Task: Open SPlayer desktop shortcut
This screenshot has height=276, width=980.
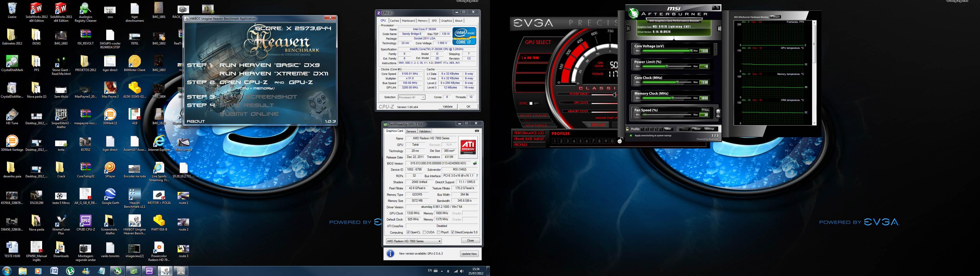Action: pyautogui.click(x=110, y=170)
